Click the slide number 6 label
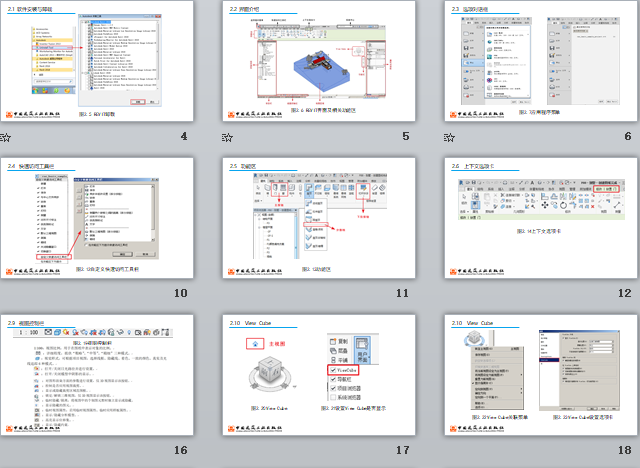 pos(628,137)
